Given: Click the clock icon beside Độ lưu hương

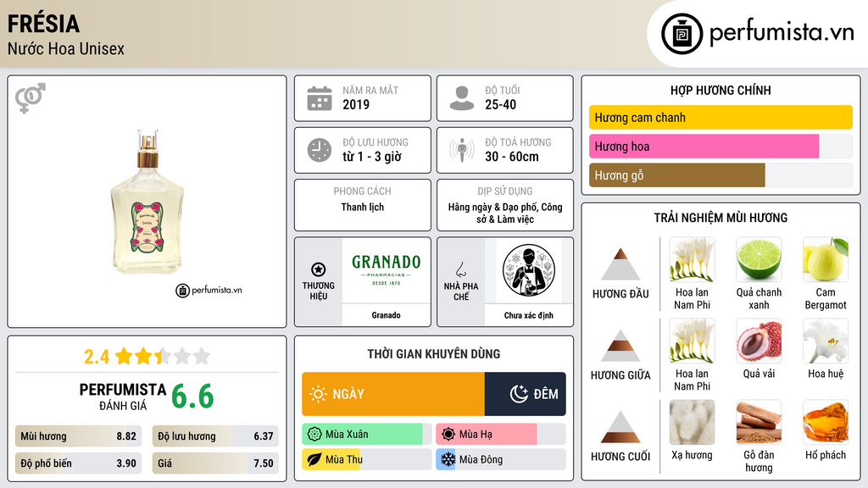Looking at the screenshot, I should click(320, 150).
